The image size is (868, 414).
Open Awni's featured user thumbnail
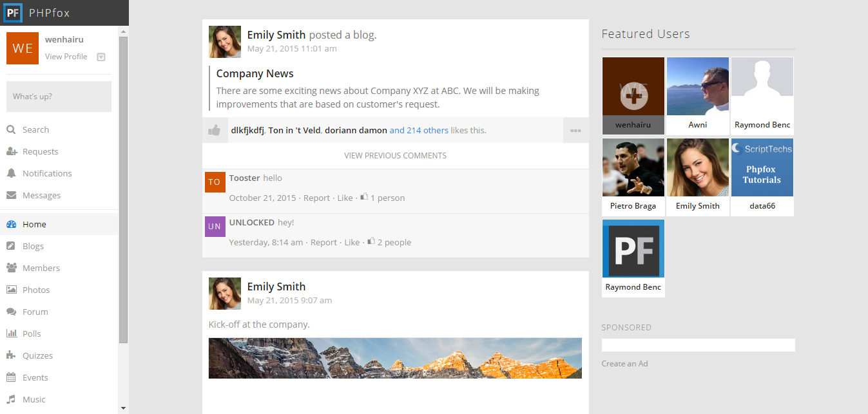tap(698, 96)
